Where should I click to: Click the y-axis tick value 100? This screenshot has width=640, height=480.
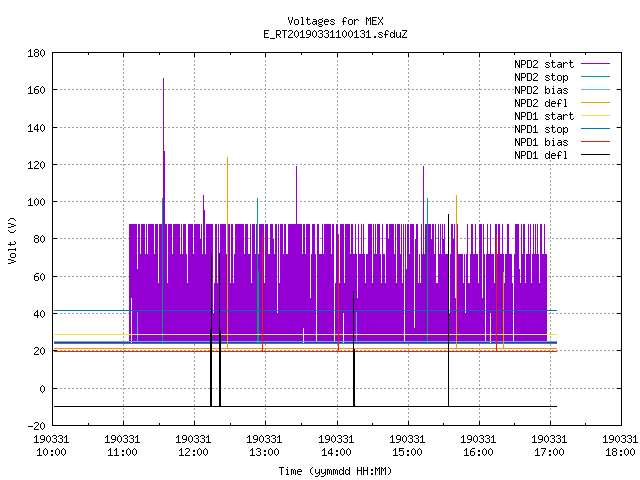click(36, 202)
